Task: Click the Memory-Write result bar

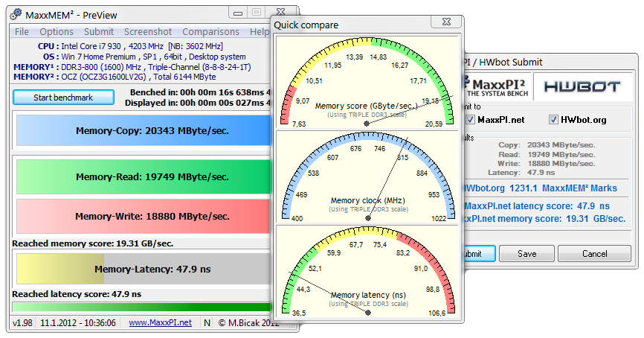Action: point(144,217)
